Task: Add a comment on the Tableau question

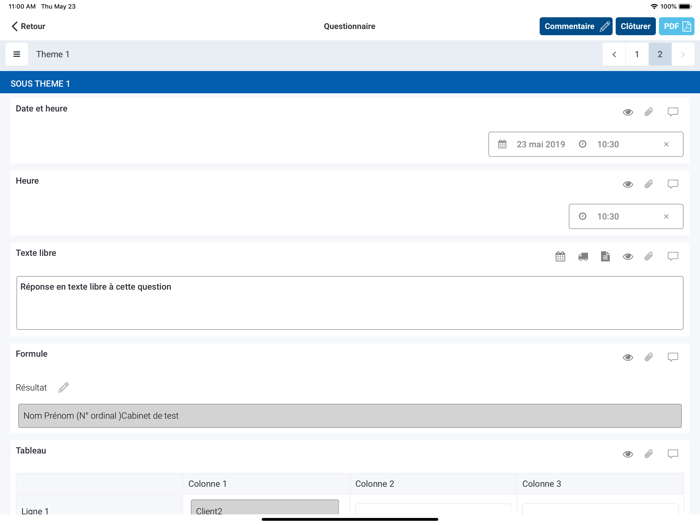Action: pyautogui.click(x=673, y=454)
